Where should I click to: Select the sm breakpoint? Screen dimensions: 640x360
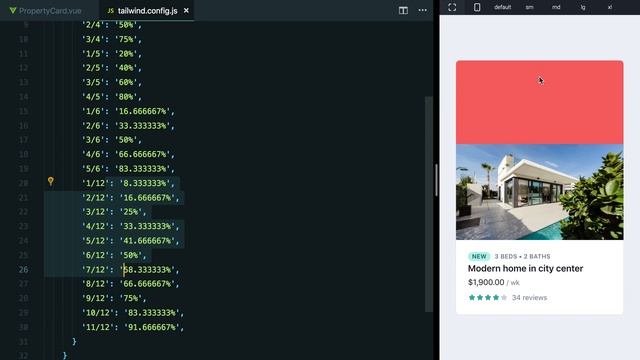coord(529,7)
